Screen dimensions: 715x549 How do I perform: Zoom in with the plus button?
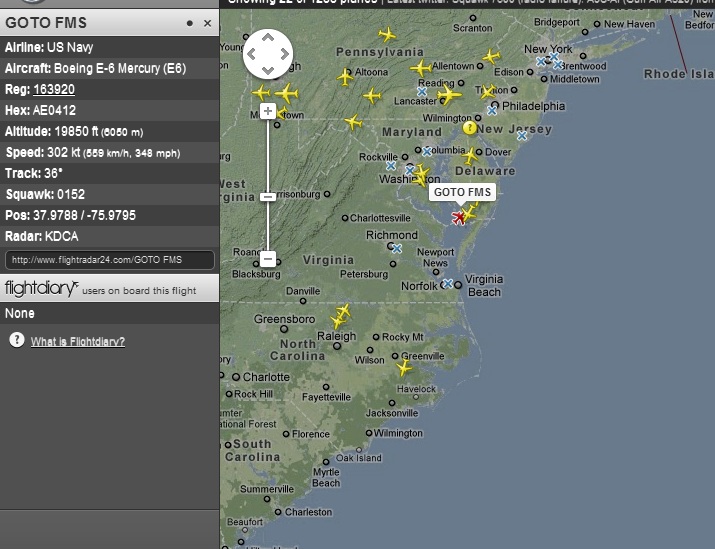click(x=268, y=111)
